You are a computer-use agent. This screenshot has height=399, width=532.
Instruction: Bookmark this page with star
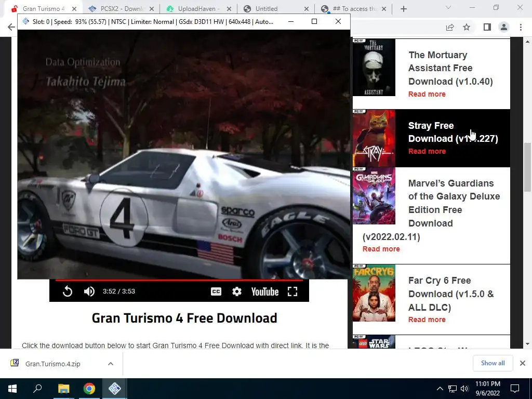point(467,27)
